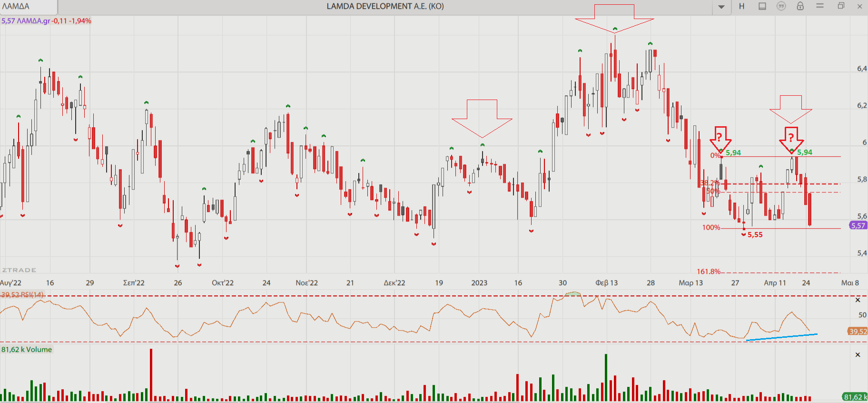This screenshot has height=403, width=868.
Task: Click the blue RSI trendline
Action: (x=782, y=337)
